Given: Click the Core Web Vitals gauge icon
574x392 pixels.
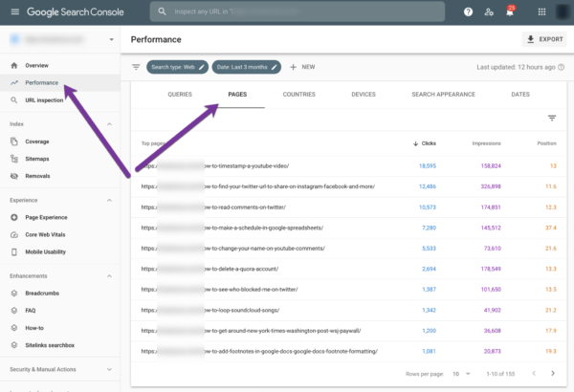Looking at the screenshot, I should (x=14, y=234).
